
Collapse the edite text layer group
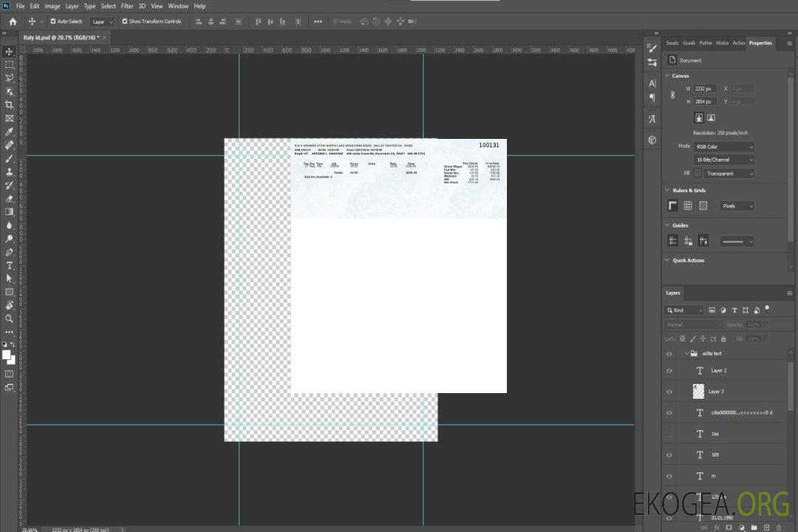click(x=686, y=354)
